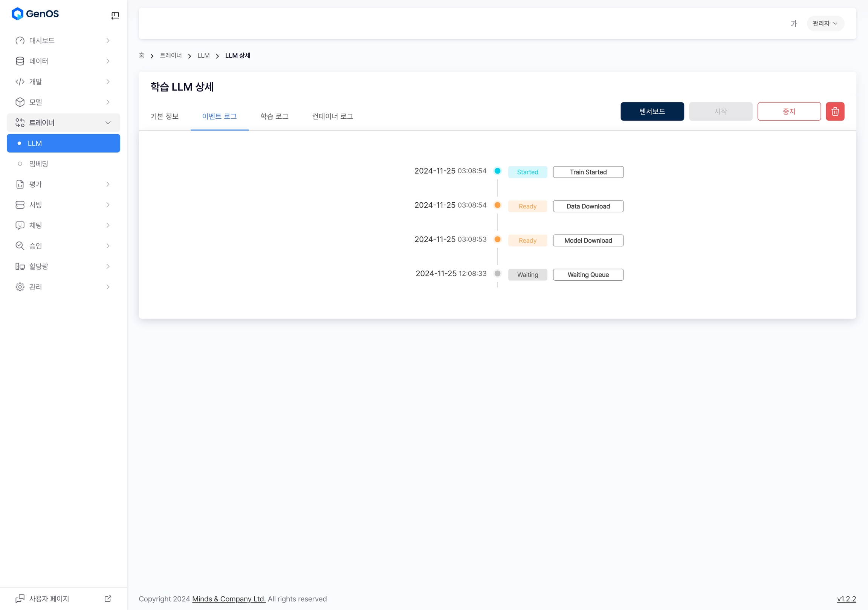This screenshot has height=610, width=868.
Task: Click the 관리 gear icon
Action: click(x=20, y=287)
